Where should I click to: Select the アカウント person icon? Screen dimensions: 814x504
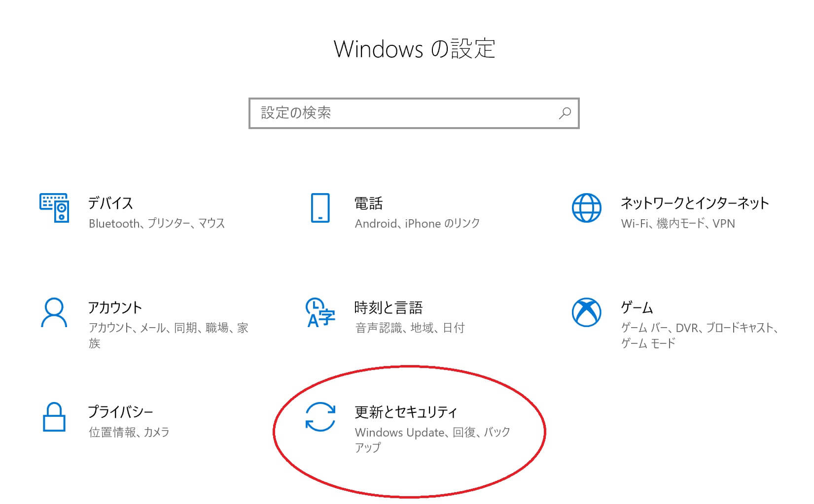pyautogui.click(x=54, y=312)
